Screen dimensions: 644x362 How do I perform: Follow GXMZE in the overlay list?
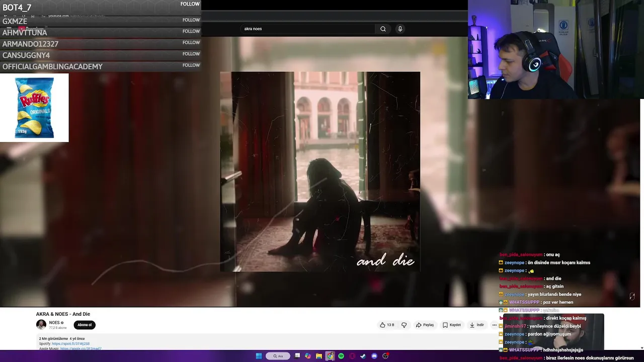tap(191, 20)
